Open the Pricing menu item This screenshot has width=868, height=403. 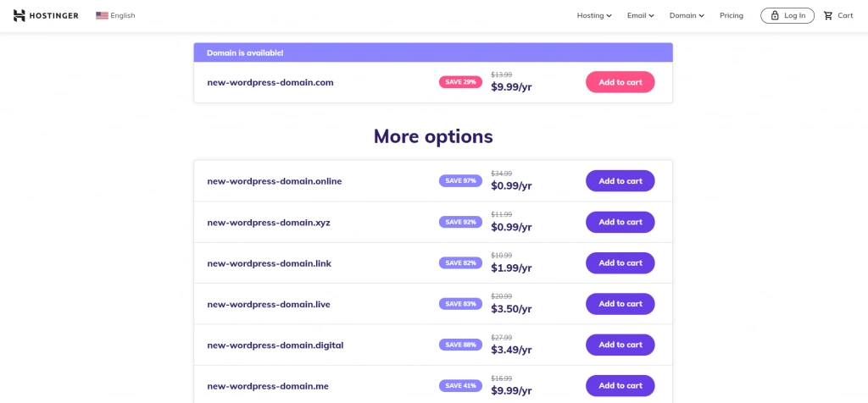(x=731, y=15)
